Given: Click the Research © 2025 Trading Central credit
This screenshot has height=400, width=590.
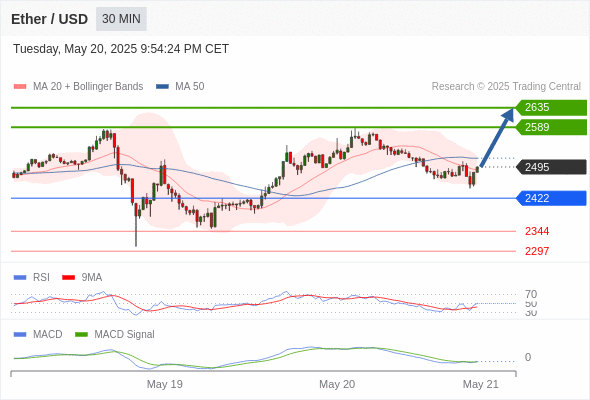Looking at the screenshot, I should pyautogui.click(x=506, y=87).
